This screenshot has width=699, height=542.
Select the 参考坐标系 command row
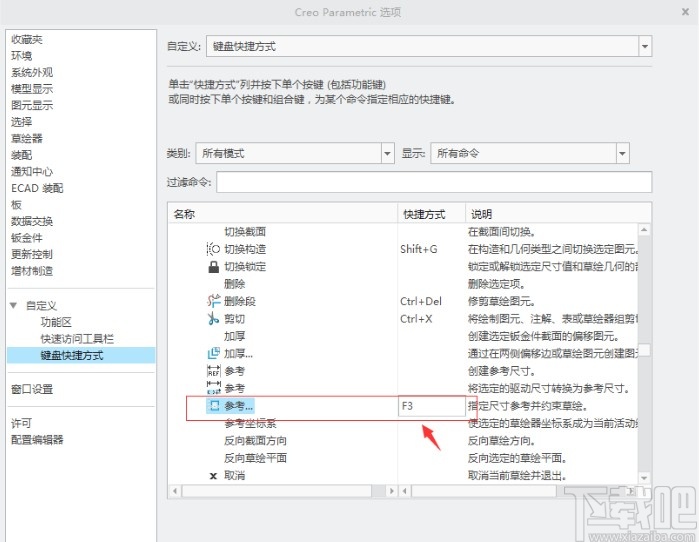[250, 423]
